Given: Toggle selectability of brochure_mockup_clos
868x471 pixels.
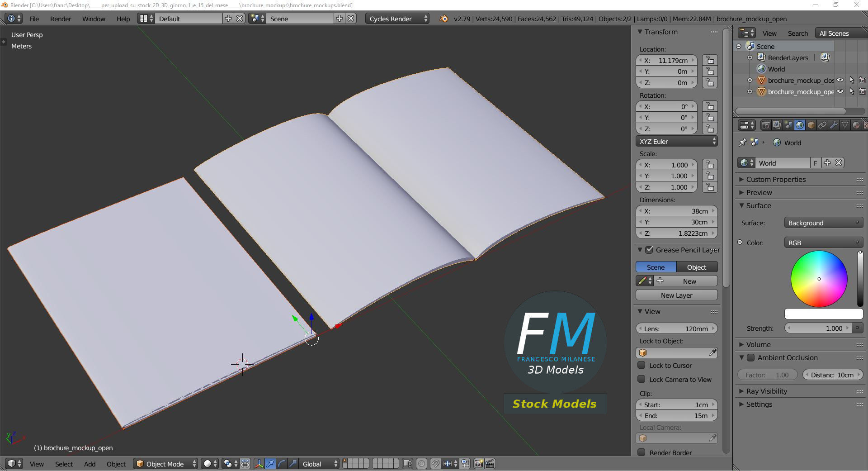Looking at the screenshot, I should [x=852, y=80].
